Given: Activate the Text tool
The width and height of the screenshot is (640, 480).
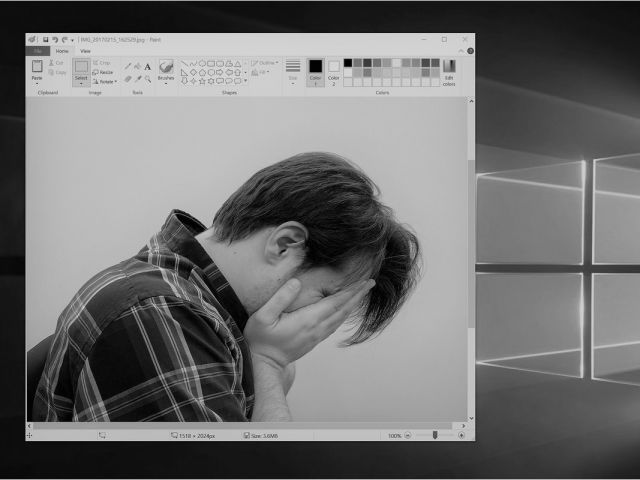Looking at the screenshot, I should pos(148,66).
